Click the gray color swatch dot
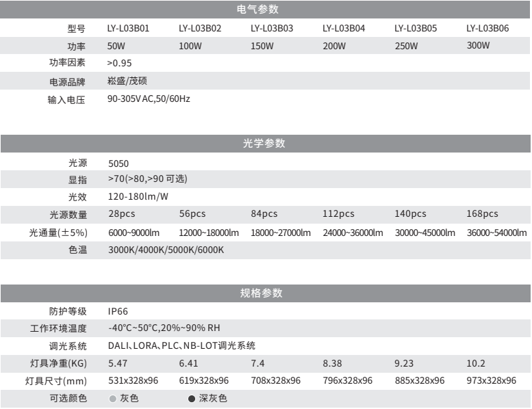This screenshot has width=532, height=409. pyautogui.click(x=113, y=398)
